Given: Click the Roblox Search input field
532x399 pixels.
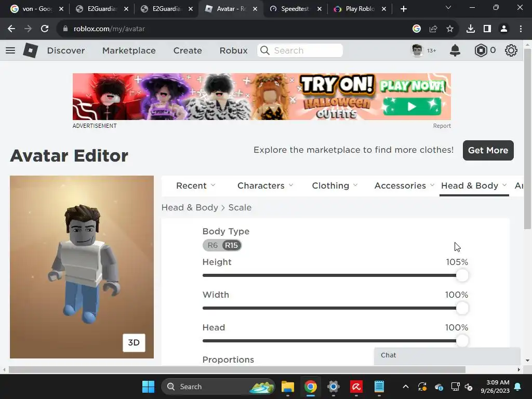Looking at the screenshot, I should 300,50.
